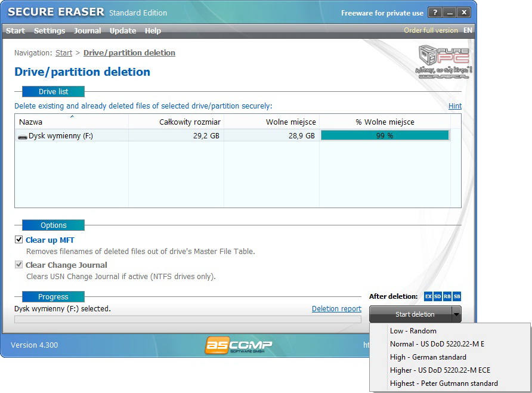Image resolution: width=532 pixels, height=393 pixels.
Task: Click the RB after-deletion icon
Action: click(x=447, y=296)
